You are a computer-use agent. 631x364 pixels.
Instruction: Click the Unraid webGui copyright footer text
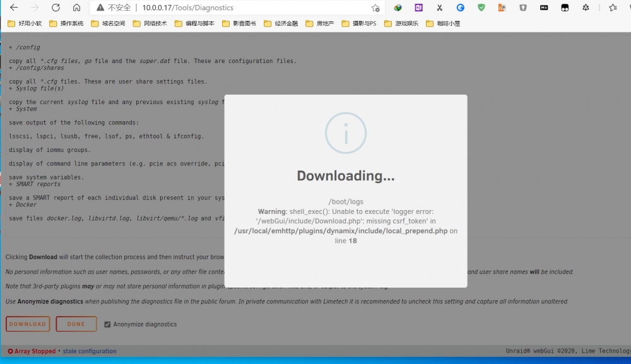click(569, 351)
